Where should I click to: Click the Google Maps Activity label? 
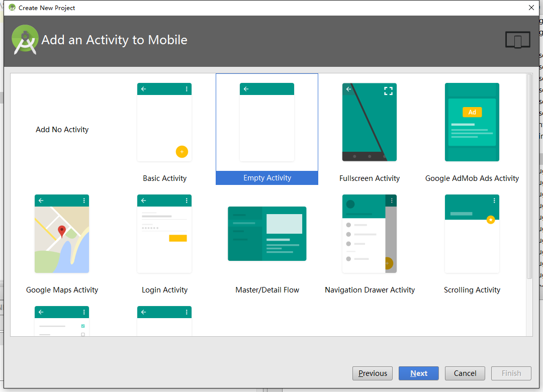(62, 290)
